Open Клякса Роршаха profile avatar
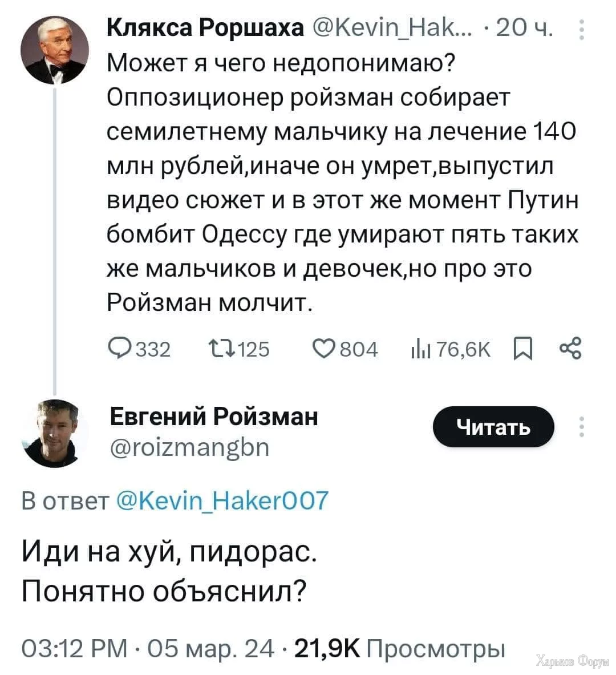This screenshot has height=675, width=616. [x=54, y=50]
